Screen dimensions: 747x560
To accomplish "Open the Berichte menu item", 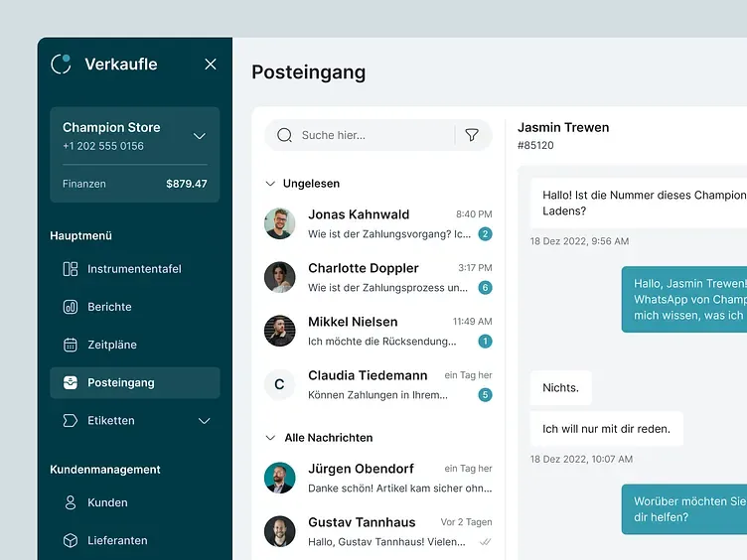I will [135, 307].
